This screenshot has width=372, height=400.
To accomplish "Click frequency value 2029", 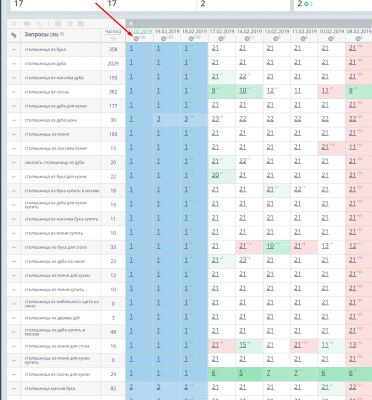I will 113,63.
